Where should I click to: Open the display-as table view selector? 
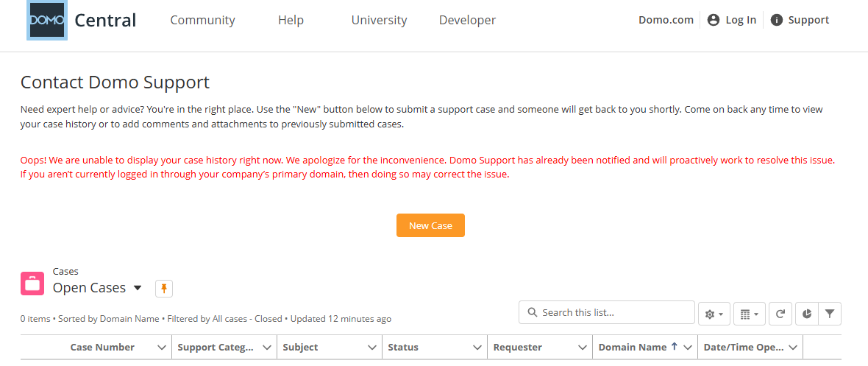pos(749,314)
